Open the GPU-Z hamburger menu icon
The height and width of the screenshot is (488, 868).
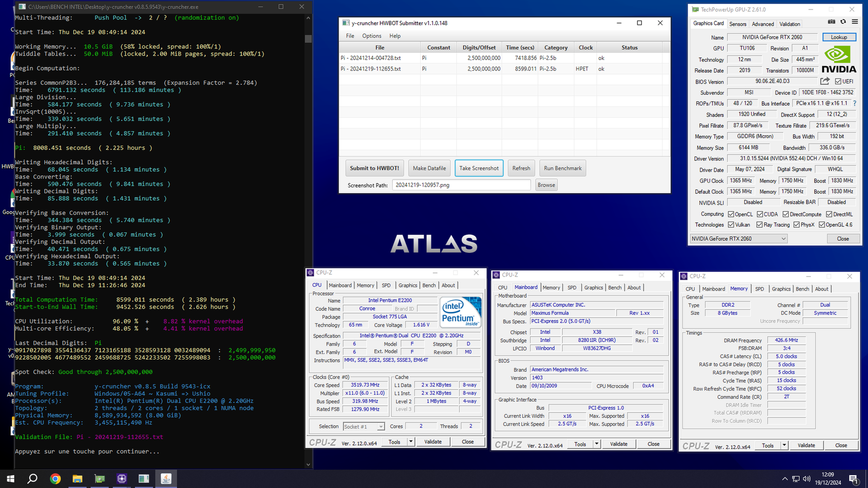855,22
